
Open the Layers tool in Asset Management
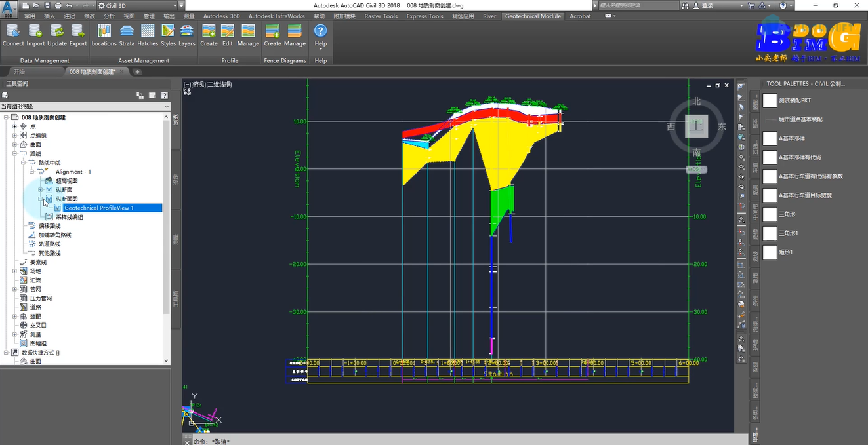point(187,35)
